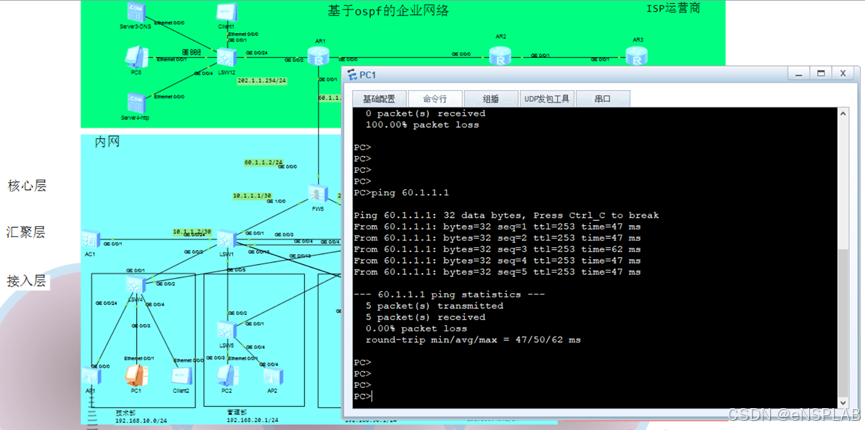Click the terminal vertical scrollbar thumb
The height and width of the screenshot is (430, 865).
pos(843,322)
